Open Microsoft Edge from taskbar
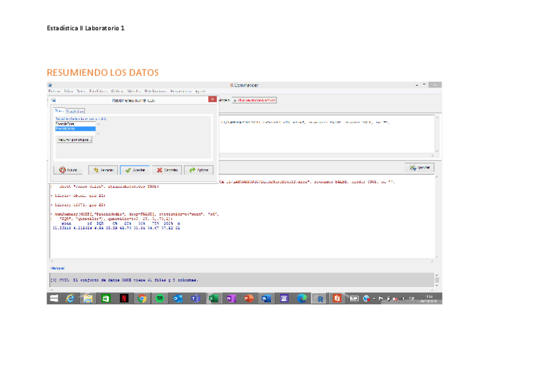The width and height of the screenshot is (555, 392). pos(302,298)
